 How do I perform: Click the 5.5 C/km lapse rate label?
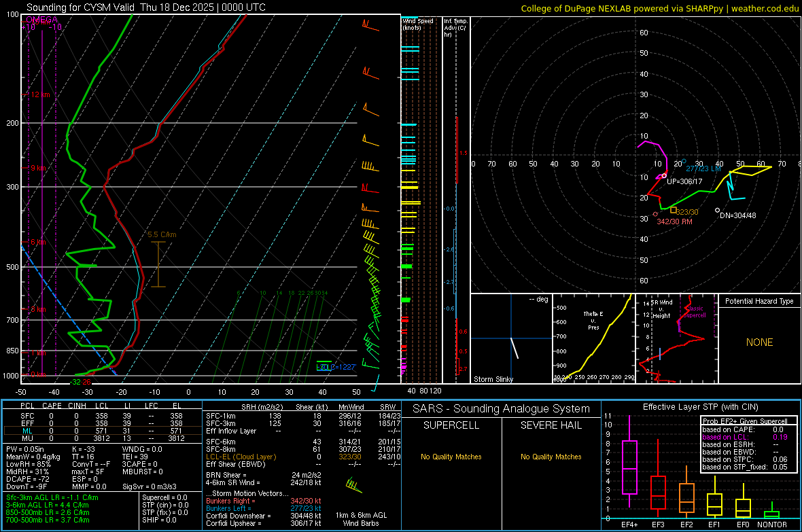pyautogui.click(x=162, y=235)
